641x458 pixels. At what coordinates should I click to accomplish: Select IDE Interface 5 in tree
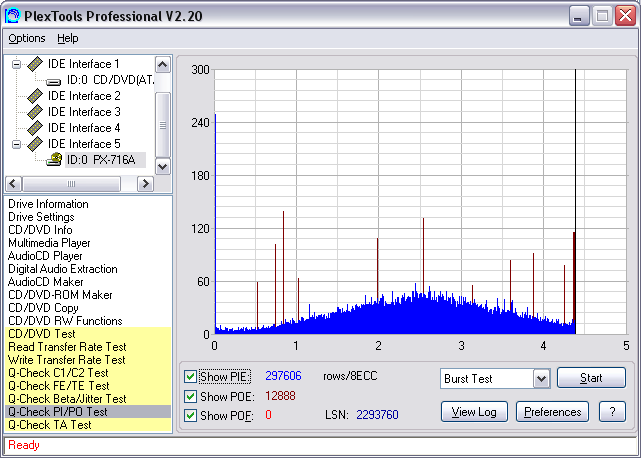[x=84, y=144]
